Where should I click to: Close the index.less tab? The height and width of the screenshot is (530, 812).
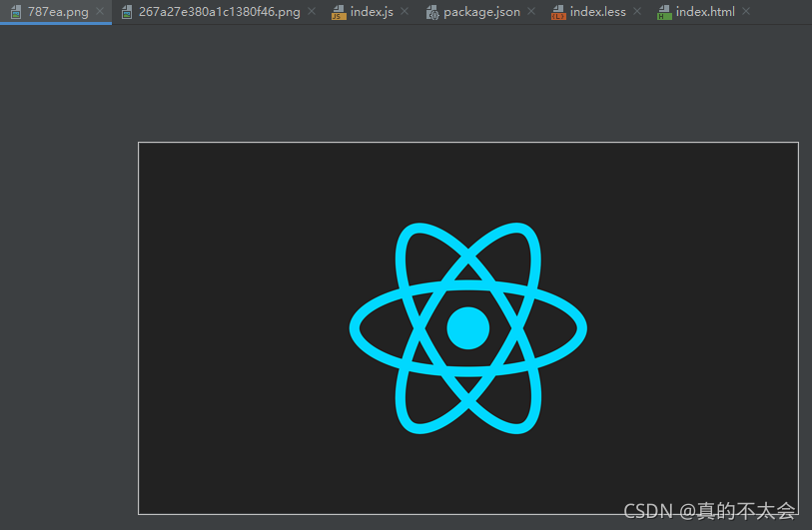tap(637, 11)
